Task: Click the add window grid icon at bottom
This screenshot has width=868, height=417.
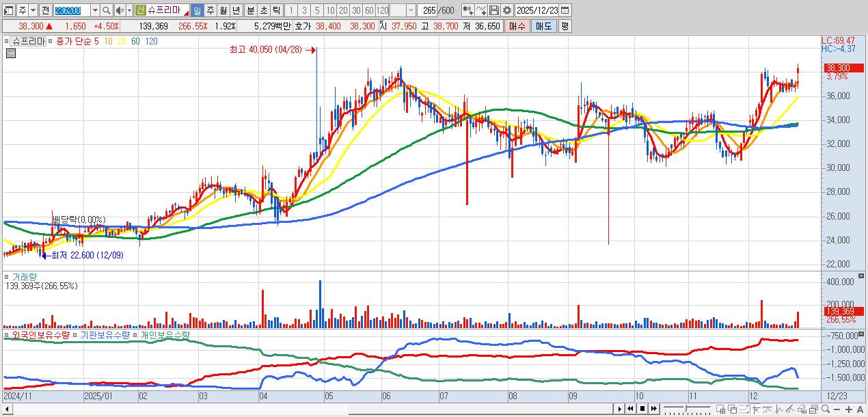Action: [720, 409]
